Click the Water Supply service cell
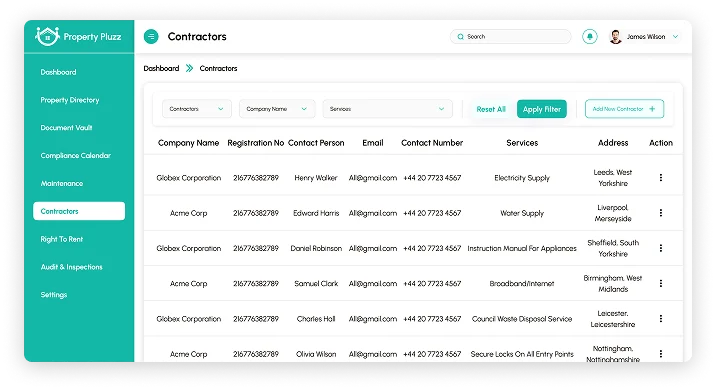This screenshot has width=716, height=390. point(522,213)
